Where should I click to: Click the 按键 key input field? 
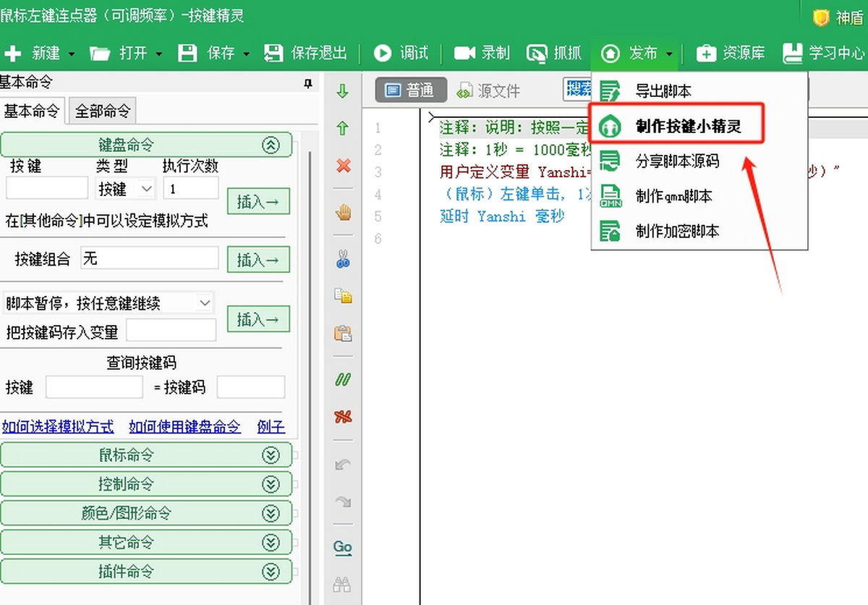(x=47, y=188)
